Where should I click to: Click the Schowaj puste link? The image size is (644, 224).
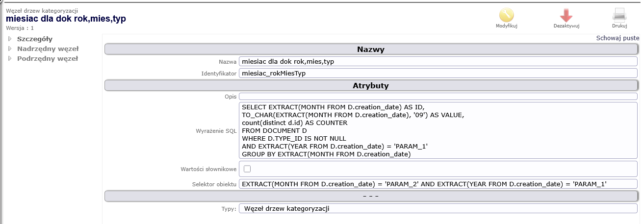coord(618,38)
